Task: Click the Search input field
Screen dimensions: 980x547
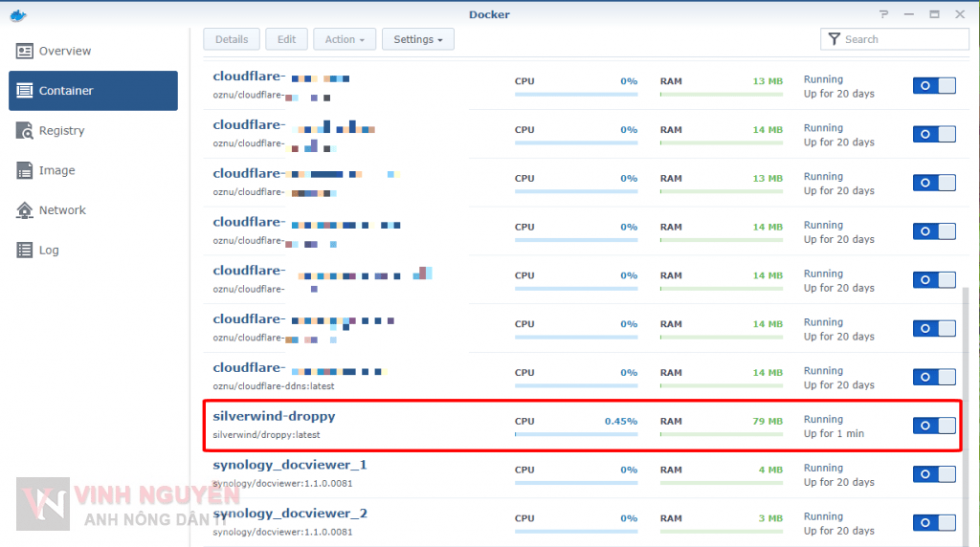Action: coord(902,39)
